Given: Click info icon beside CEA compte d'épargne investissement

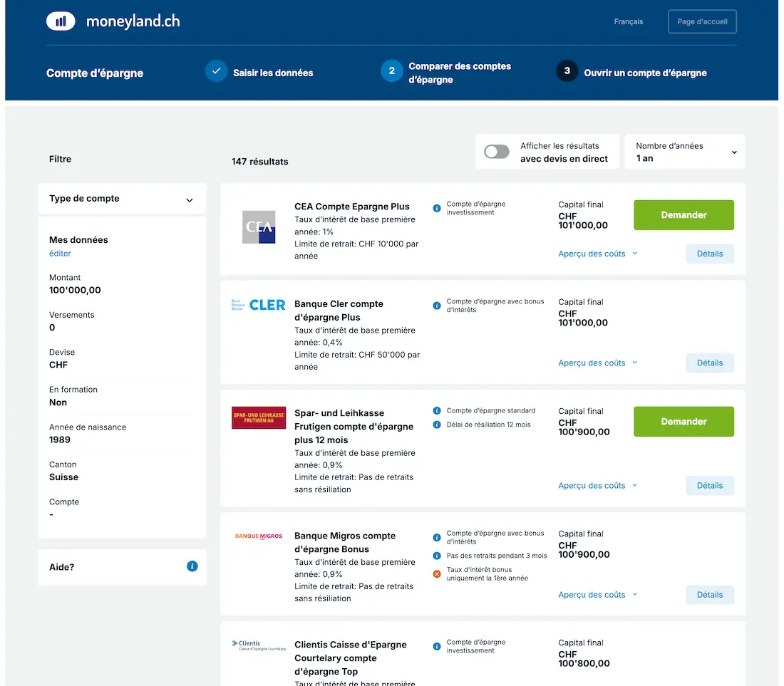Looking at the screenshot, I should point(437,208).
